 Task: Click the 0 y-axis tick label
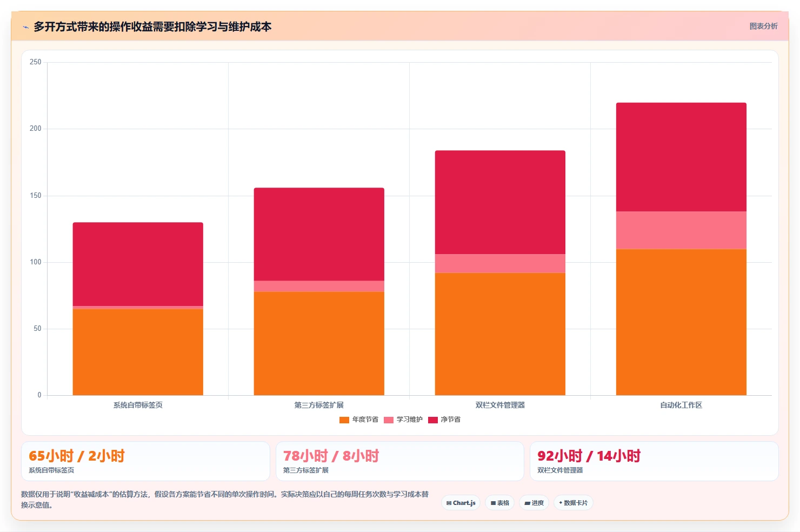(39, 395)
